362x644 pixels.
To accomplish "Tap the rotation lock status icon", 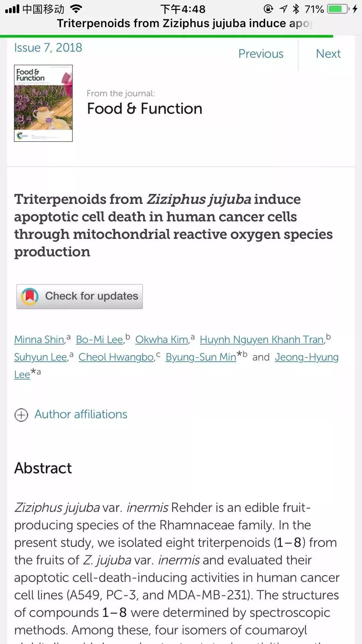I will point(268,9).
